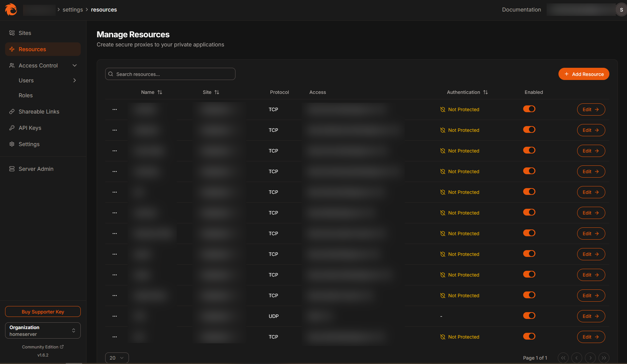
Task: Navigate to Shareable Links
Action: (39, 112)
